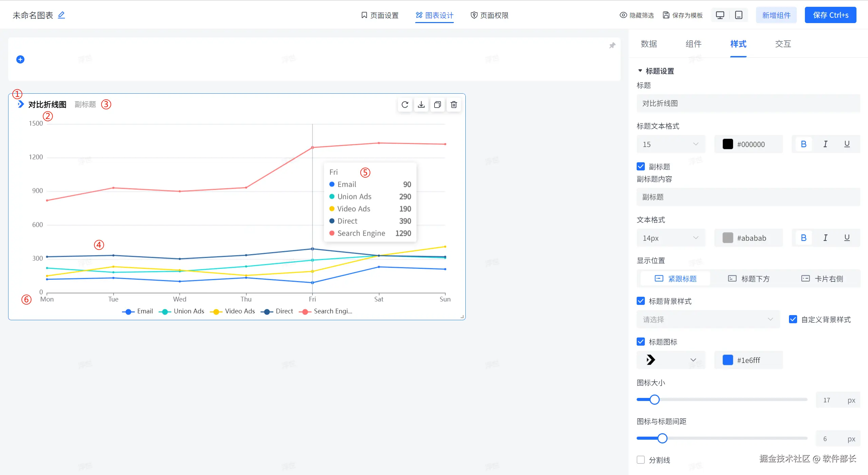Image resolution: width=868 pixels, height=475 pixels.
Task: Switch to the 数据 tab
Action: [x=649, y=44]
